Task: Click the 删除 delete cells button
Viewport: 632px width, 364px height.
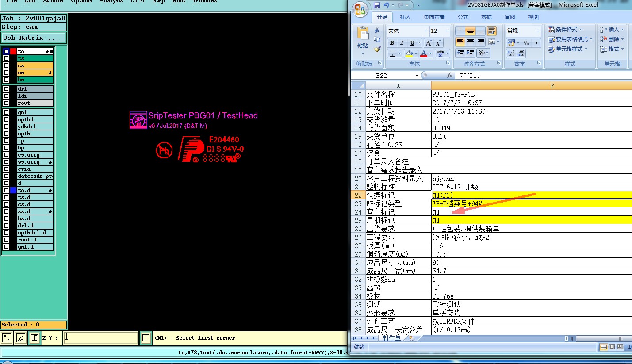Action: pyautogui.click(x=613, y=39)
